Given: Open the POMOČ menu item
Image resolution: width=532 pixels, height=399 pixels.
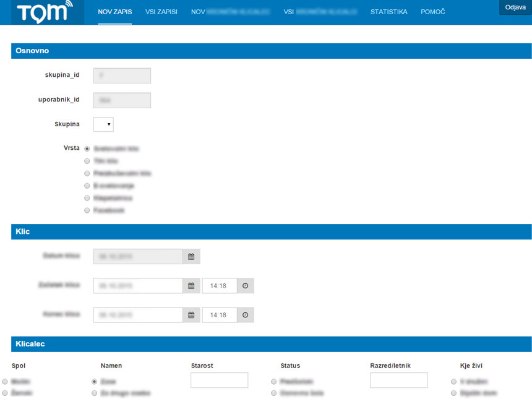Looking at the screenshot, I should click(432, 12).
